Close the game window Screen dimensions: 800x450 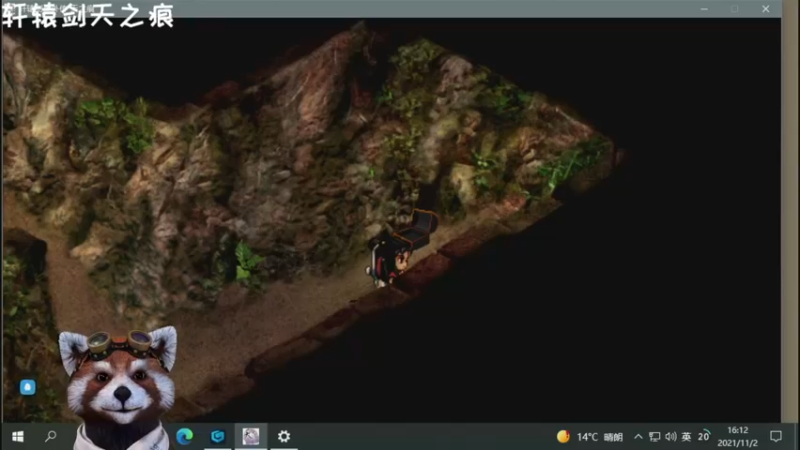[766, 9]
